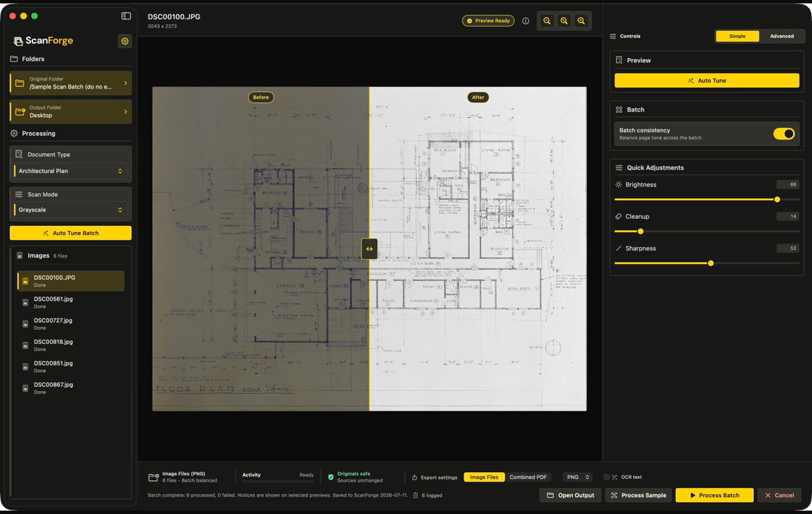Click the Export settings share icon
This screenshot has width=812, height=514.
[414, 477]
